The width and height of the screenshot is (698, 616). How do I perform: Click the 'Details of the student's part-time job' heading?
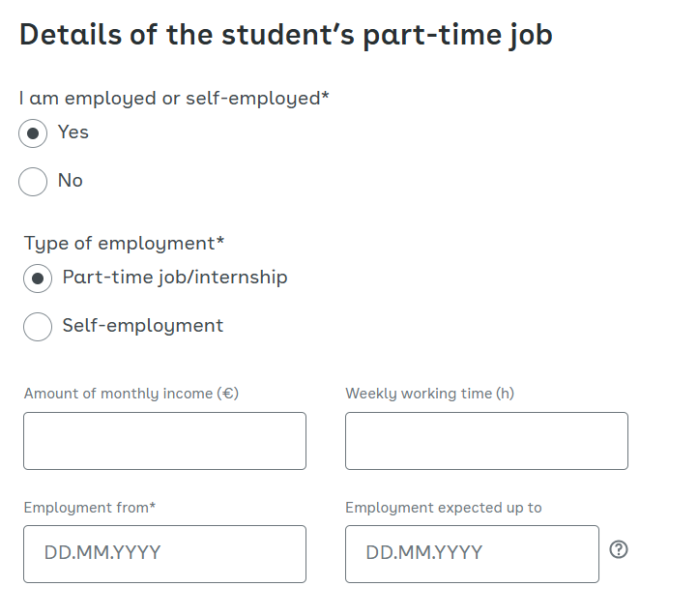[286, 36]
